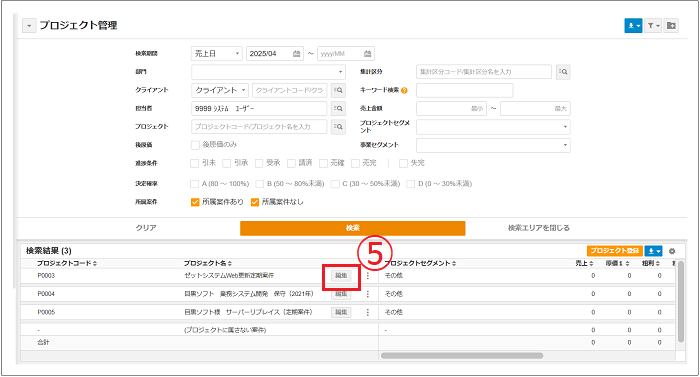This screenshot has width=700, height=377.
Task: Click the プロジェクト code or name input field
Action: [259, 127]
